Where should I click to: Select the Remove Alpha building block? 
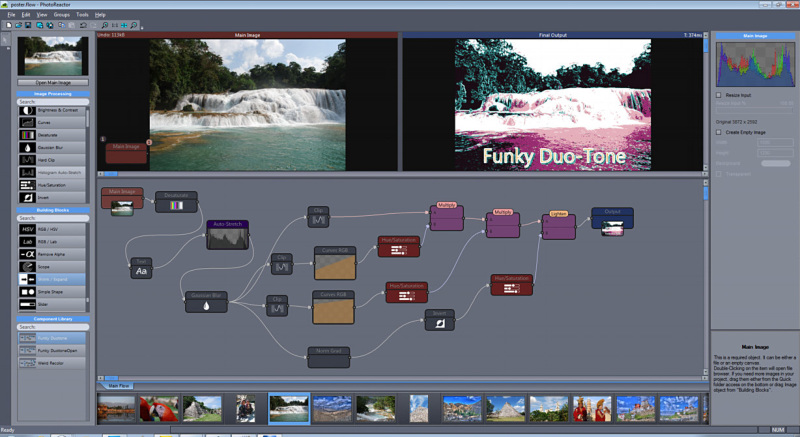[x=52, y=254]
